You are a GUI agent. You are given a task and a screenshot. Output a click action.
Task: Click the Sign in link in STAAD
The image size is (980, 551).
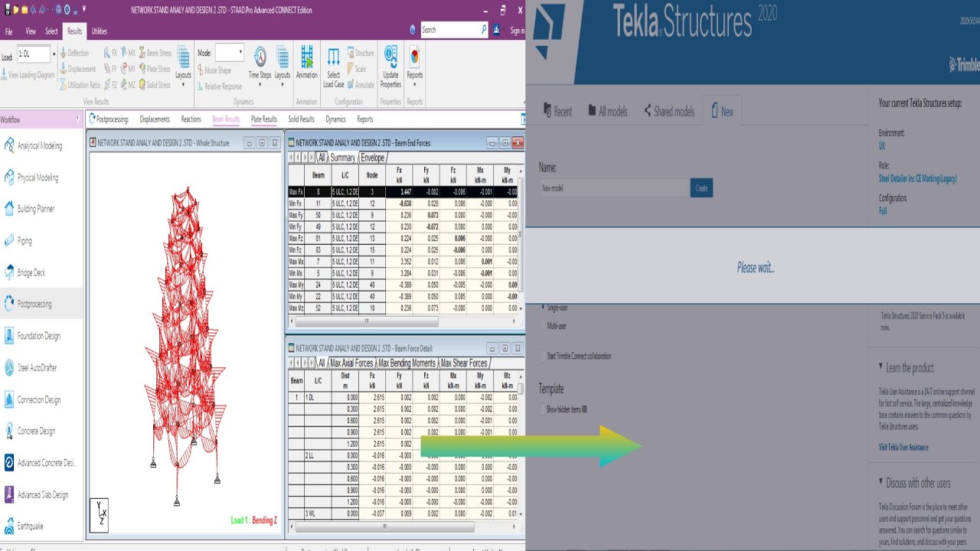pos(518,31)
